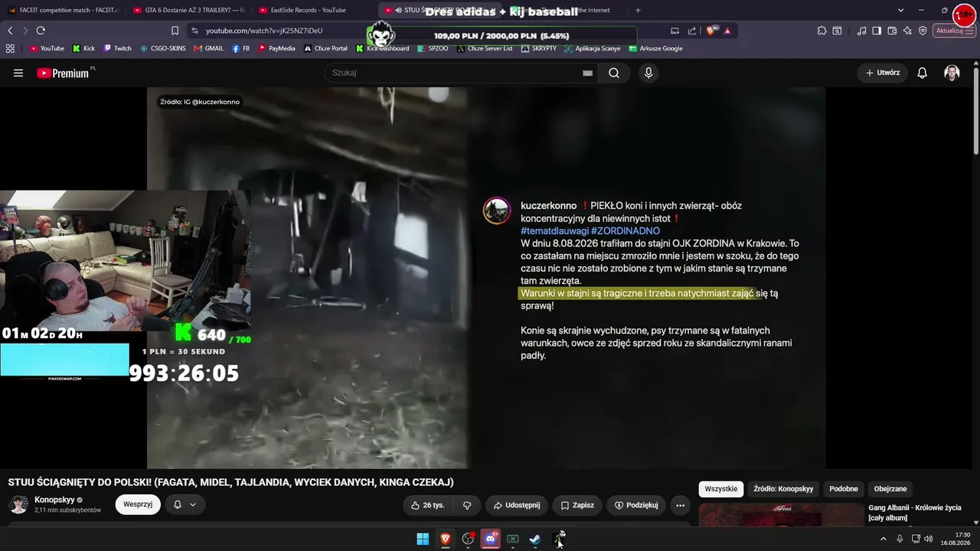Open Konopskyy channel name link
Screen dimensions: 980x551
coord(54,500)
